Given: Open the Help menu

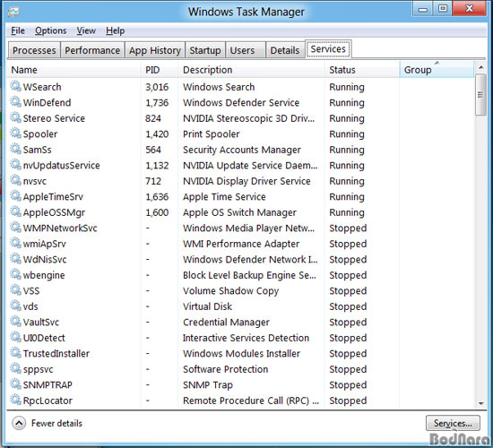Looking at the screenshot, I should point(115,30).
